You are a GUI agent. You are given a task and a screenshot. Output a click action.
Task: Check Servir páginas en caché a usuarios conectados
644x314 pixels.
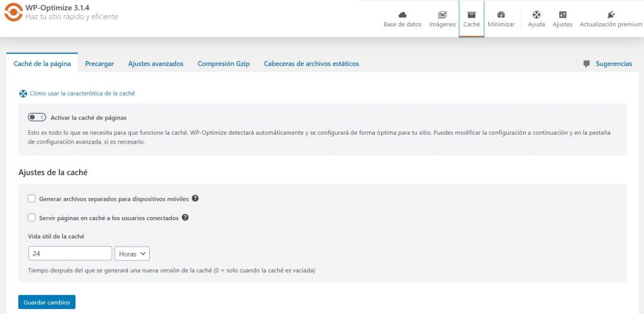pyautogui.click(x=31, y=218)
